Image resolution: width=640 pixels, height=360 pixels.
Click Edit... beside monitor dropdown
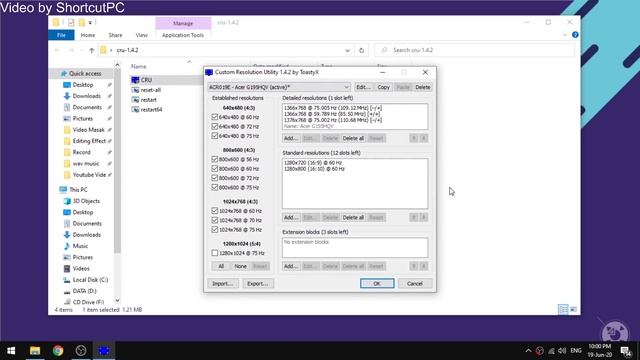(x=363, y=87)
